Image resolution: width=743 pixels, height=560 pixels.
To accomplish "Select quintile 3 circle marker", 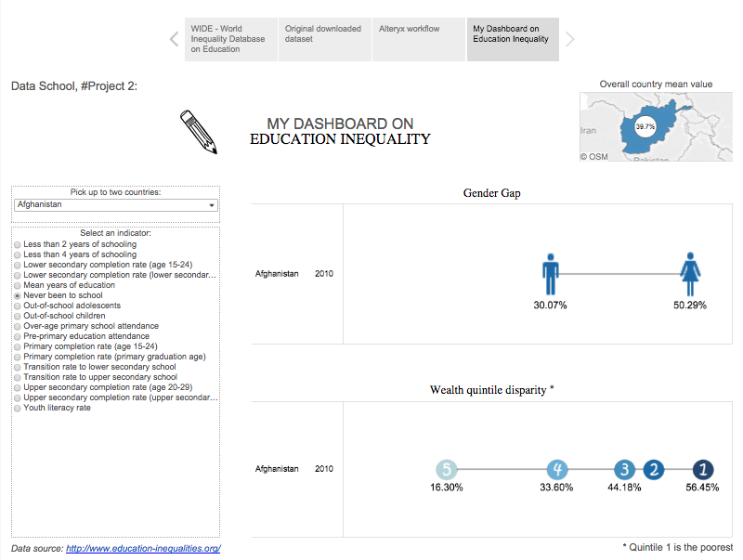I will 624,470.
